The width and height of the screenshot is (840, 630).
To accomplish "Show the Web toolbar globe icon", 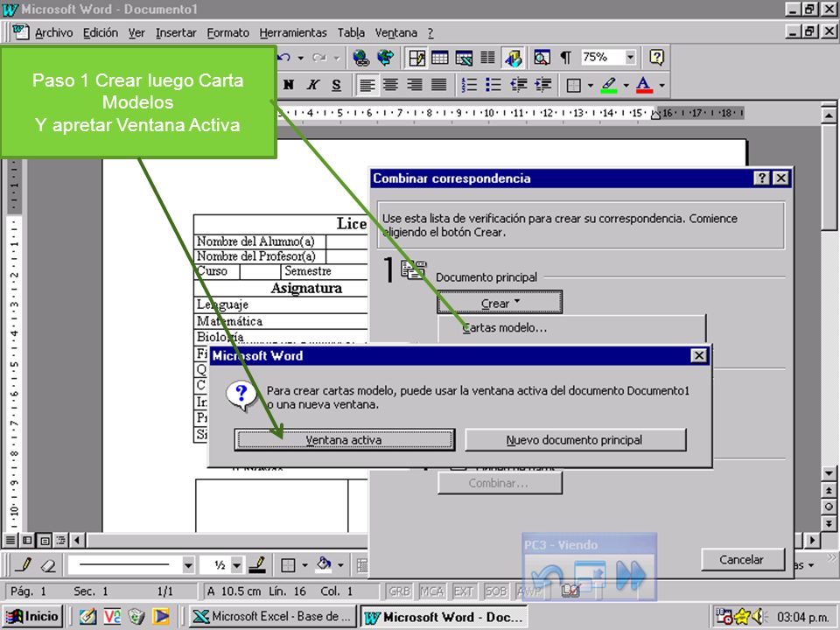I will (385, 58).
